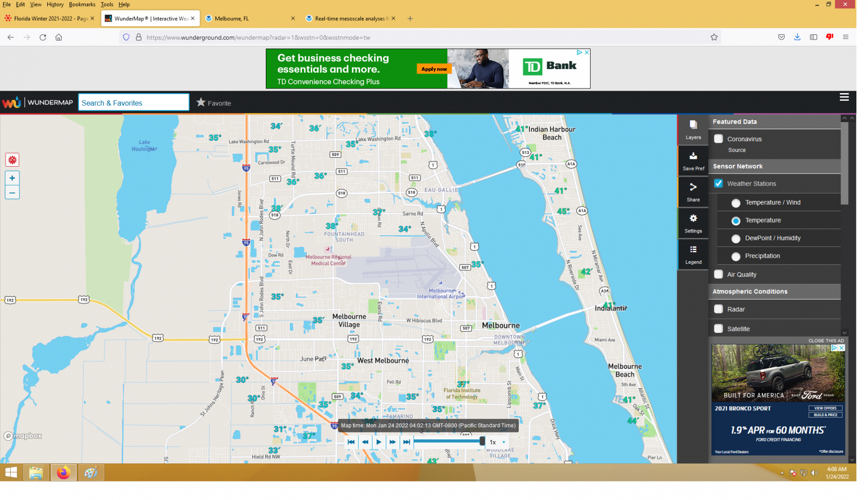Open the Tools menu
Screen dimensions: 868x500
(x=108, y=5)
